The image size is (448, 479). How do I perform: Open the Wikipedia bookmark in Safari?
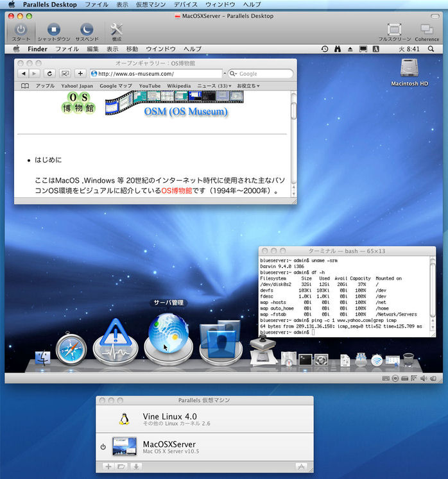point(179,86)
